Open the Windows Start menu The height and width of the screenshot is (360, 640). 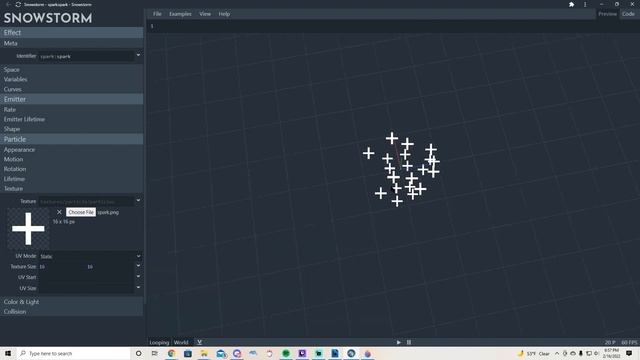point(8,353)
